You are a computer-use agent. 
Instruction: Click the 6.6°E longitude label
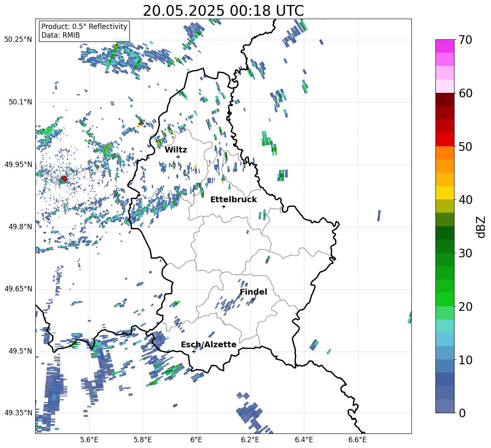coord(357,440)
